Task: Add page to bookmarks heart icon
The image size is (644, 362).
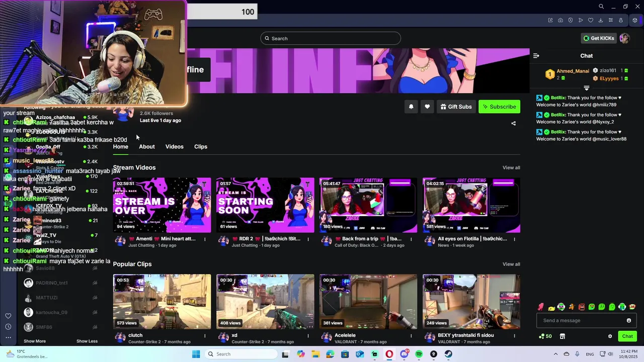Action: point(591,20)
